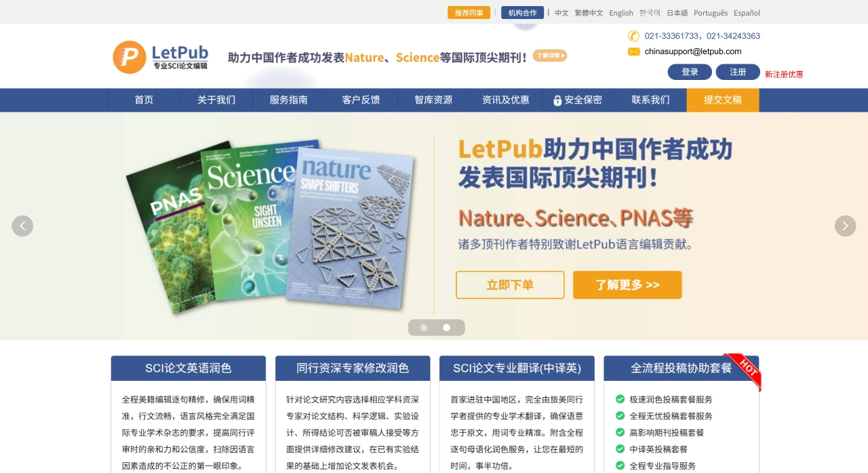Image resolution: width=868 pixels, height=473 pixels.
Task: Select the second carousel indicator dot
Action: [446, 327]
